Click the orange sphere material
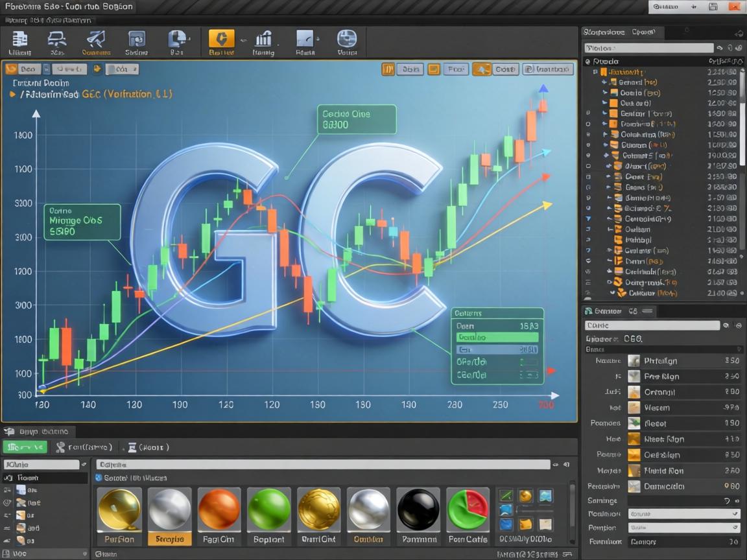The image size is (747, 560). (219, 510)
